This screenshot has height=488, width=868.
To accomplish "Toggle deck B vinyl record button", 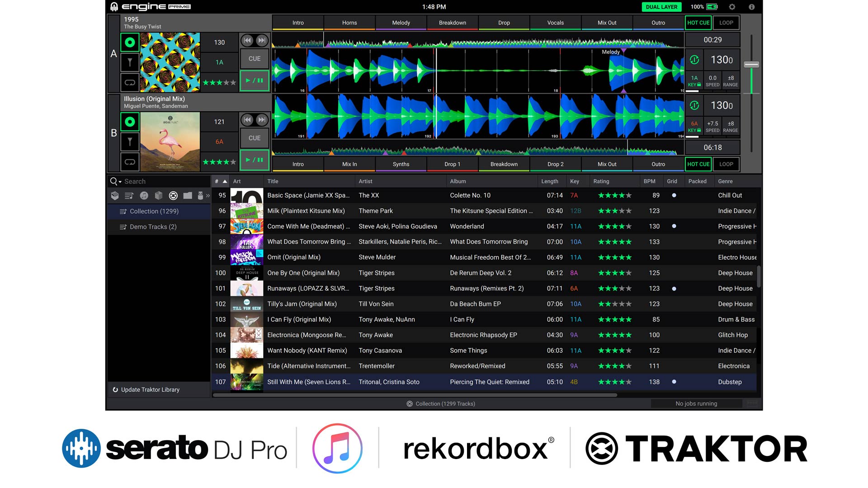I will (130, 122).
